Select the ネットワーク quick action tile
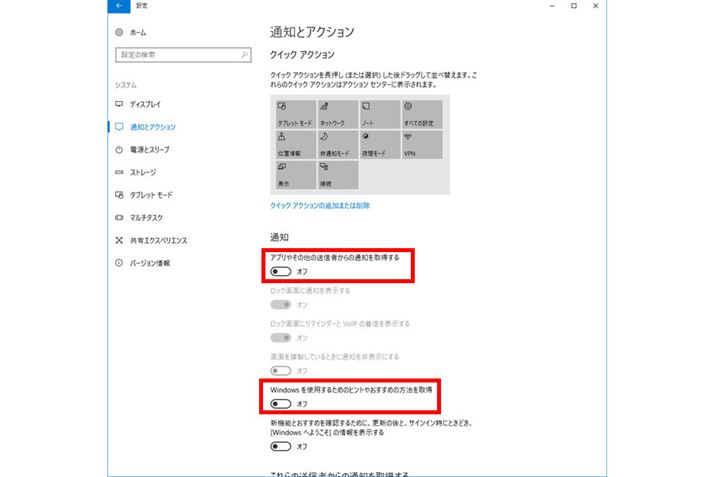 coord(337,114)
